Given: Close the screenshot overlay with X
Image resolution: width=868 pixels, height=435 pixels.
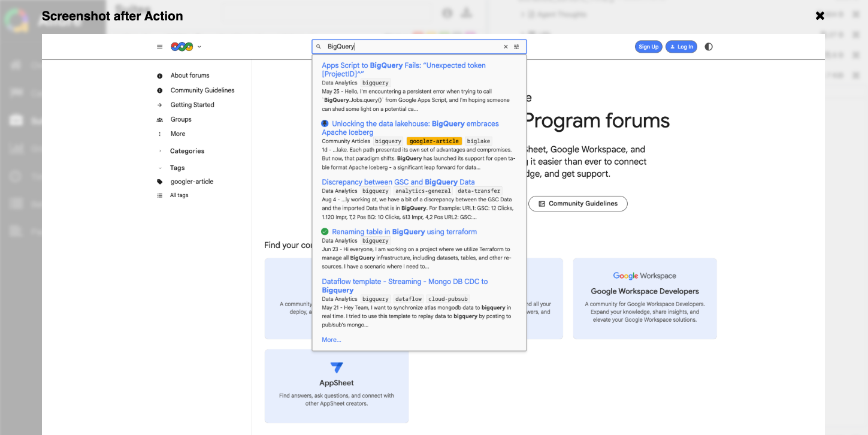Looking at the screenshot, I should 820,16.
